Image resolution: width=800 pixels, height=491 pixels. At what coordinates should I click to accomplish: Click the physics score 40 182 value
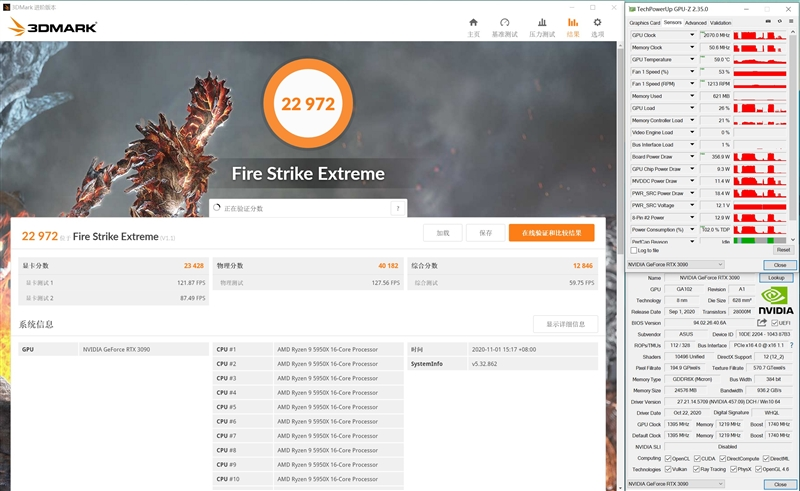[388, 265]
